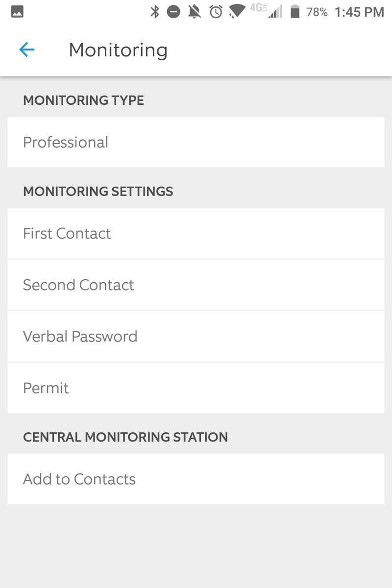Select the Second Contact entry

pyautogui.click(x=196, y=285)
